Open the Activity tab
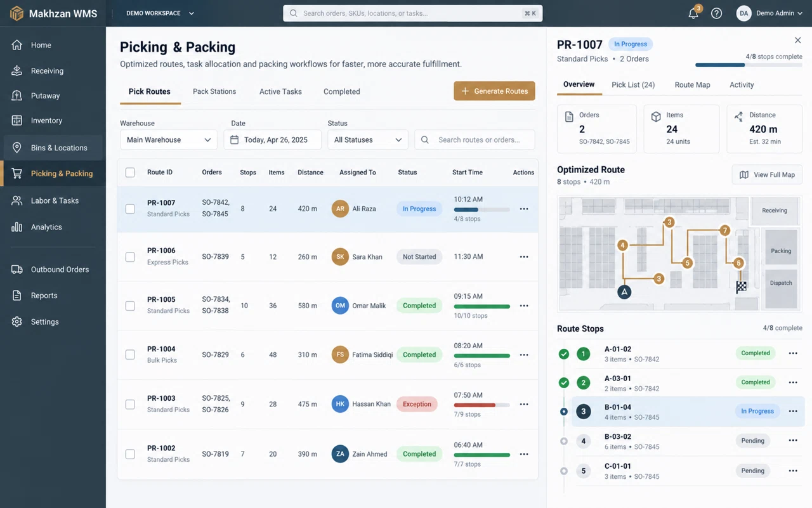812x508 pixels. click(x=742, y=84)
